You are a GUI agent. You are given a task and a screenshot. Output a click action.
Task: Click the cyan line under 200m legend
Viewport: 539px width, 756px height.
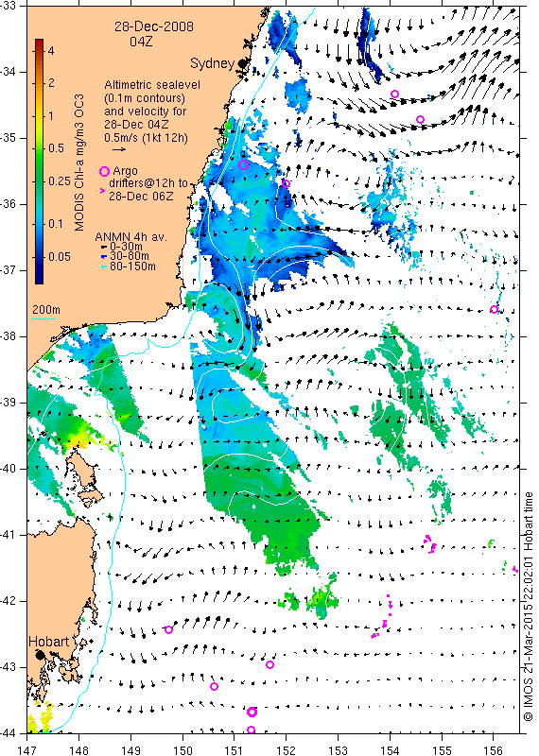(x=43, y=318)
